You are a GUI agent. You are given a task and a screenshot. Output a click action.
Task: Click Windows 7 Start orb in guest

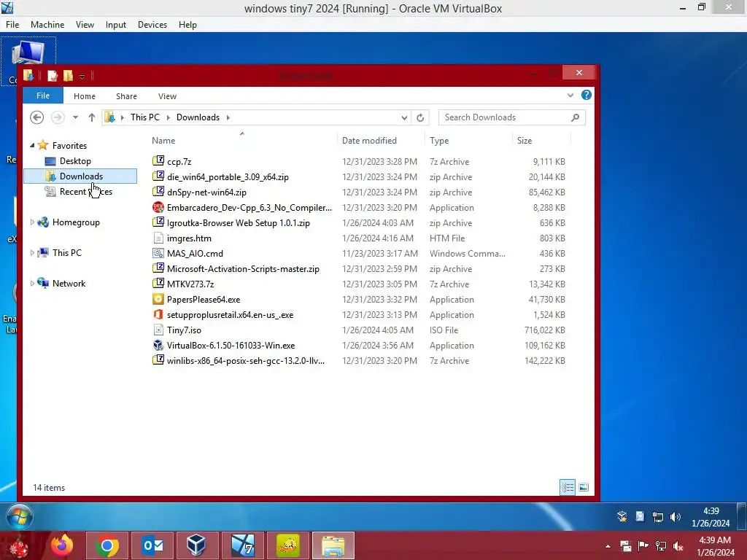(20, 517)
